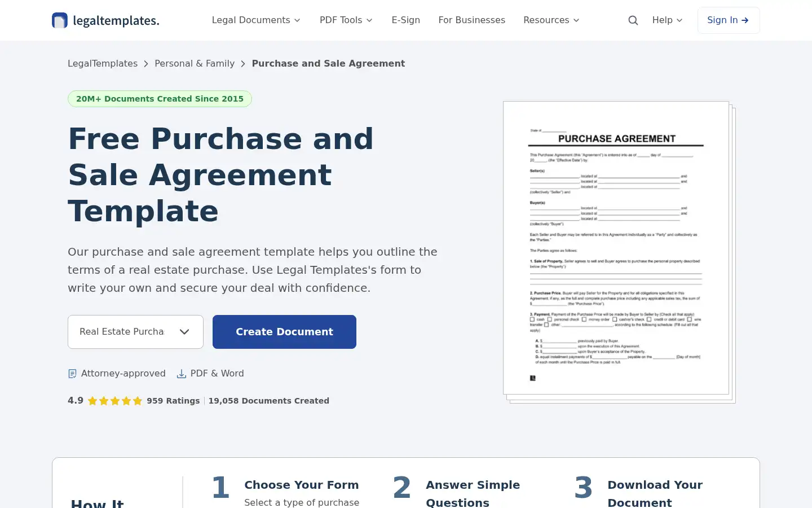
Task: Open the search magnifier icon
Action: pyautogui.click(x=633, y=20)
